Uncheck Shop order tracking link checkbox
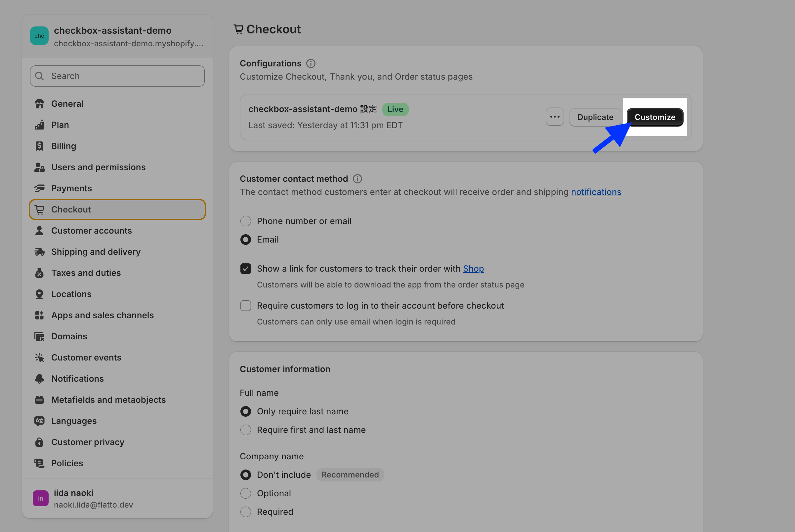Image resolution: width=795 pixels, height=532 pixels. (x=245, y=269)
